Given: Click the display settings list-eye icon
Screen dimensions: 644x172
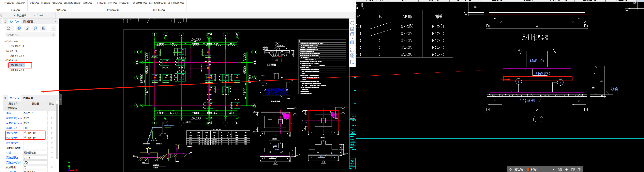Looking at the screenshot, I should point(352,62).
